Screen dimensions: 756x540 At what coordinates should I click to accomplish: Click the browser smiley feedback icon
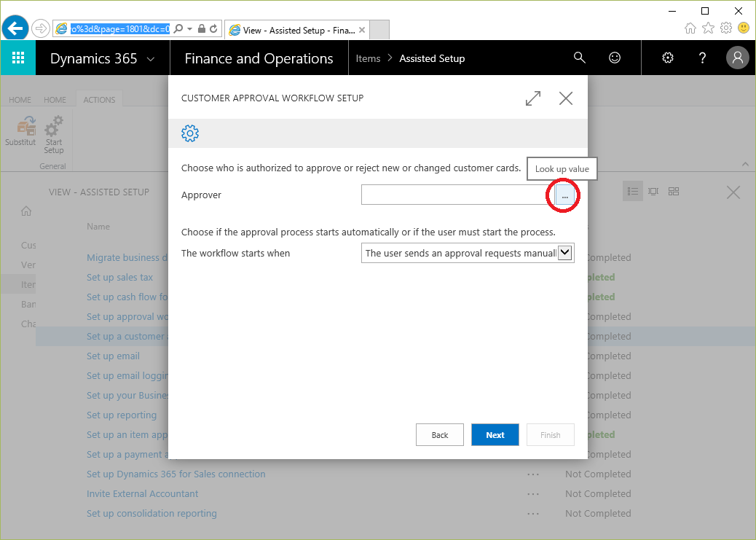[744, 28]
